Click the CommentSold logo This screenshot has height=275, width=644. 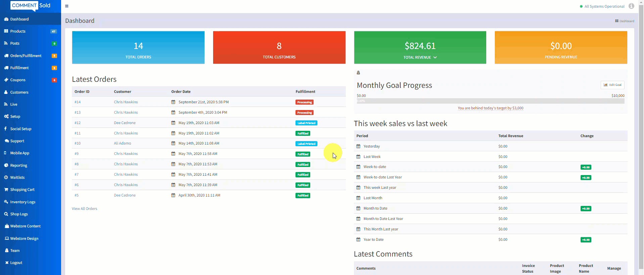point(31,6)
